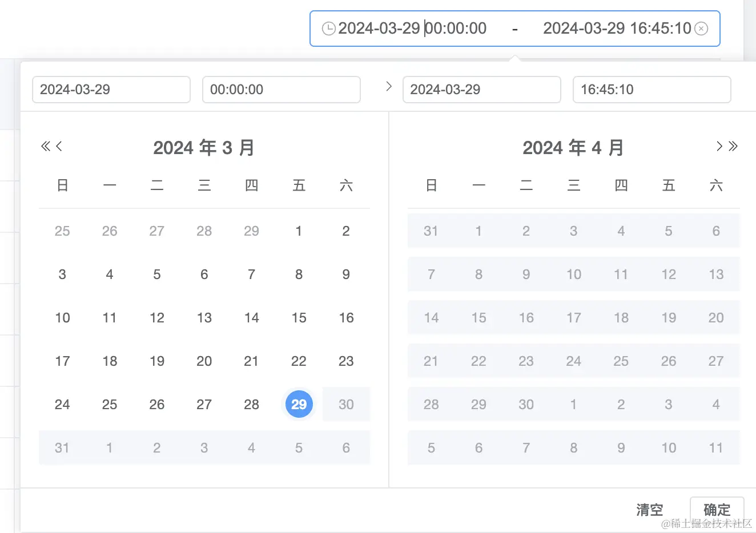Click the 清空 button to clear the selection

coord(649,510)
